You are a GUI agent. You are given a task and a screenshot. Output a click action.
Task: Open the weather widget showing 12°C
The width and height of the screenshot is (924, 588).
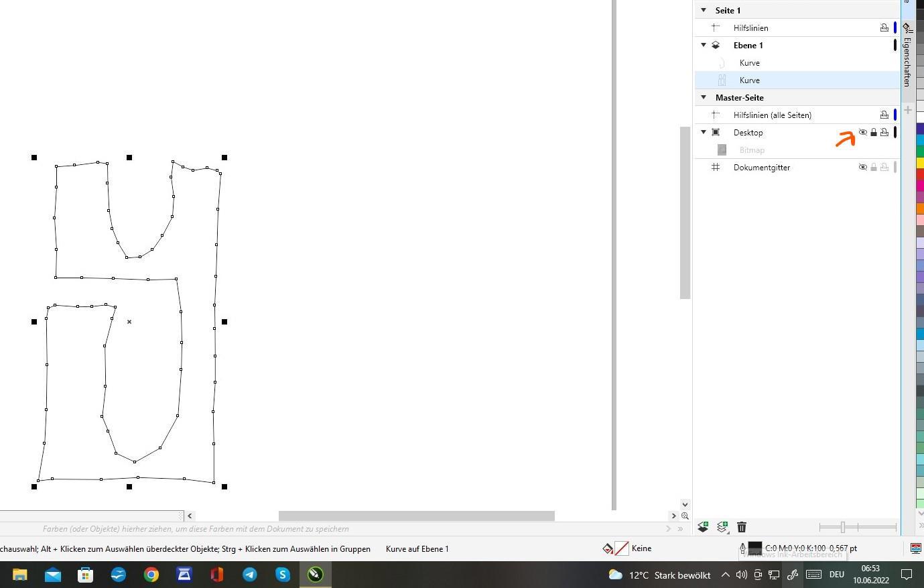coord(659,575)
